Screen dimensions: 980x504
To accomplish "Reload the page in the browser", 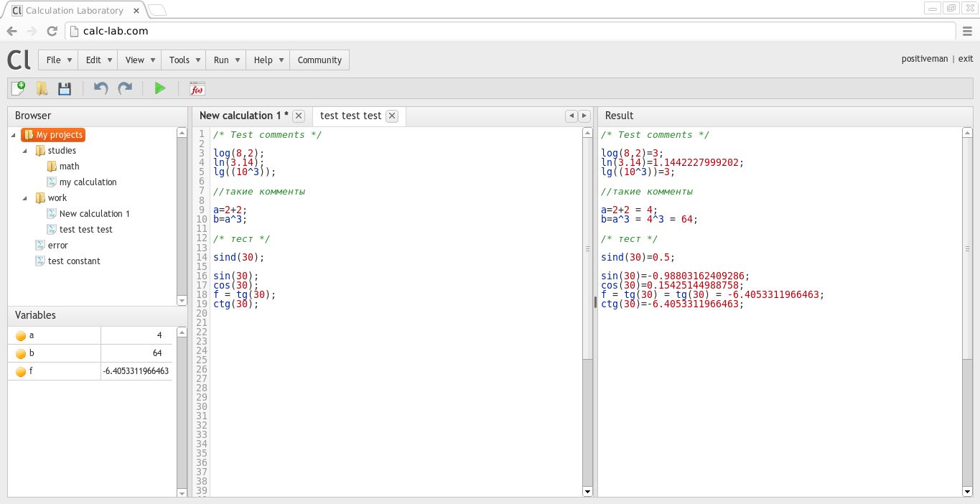I will coord(52,31).
